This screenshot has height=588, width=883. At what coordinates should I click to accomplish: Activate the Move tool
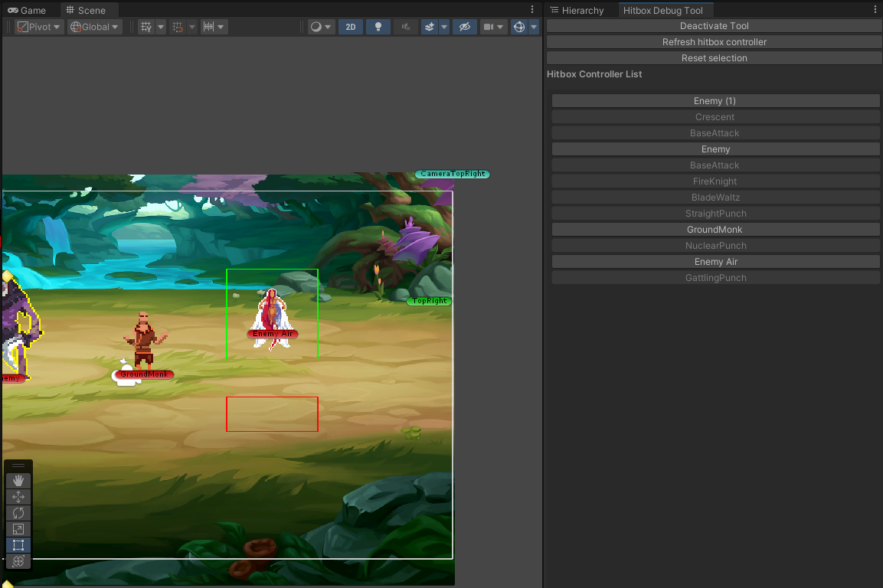click(x=18, y=496)
